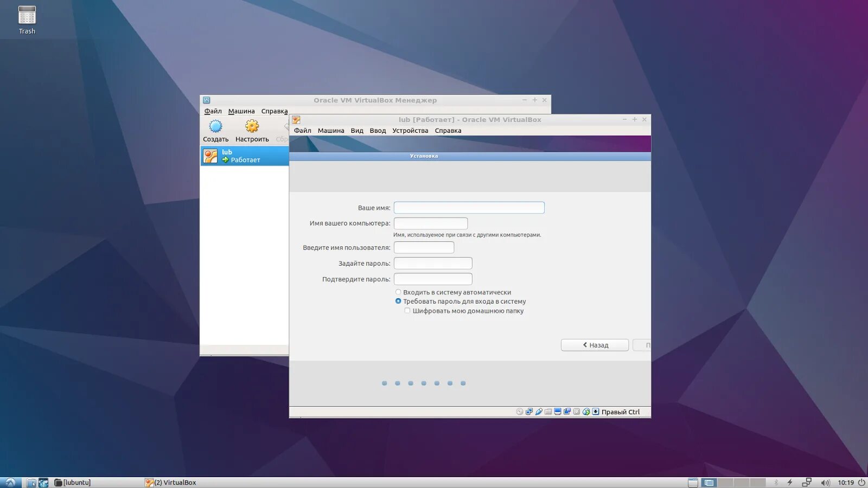
Task: Launch the file manager from the taskbar
Action: click(x=31, y=483)
